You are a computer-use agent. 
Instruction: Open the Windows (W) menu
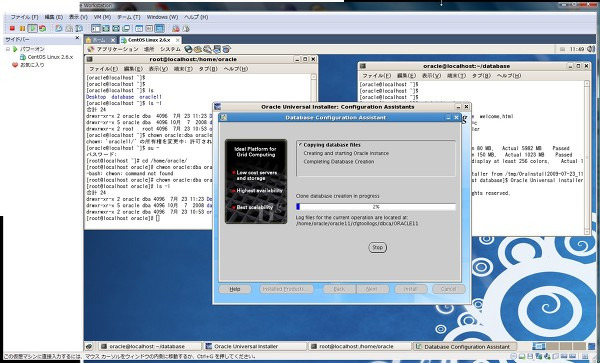click(x=162, y=17)
